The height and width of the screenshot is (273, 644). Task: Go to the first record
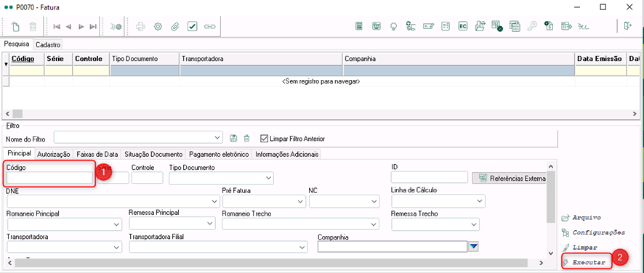coord(57,27)
